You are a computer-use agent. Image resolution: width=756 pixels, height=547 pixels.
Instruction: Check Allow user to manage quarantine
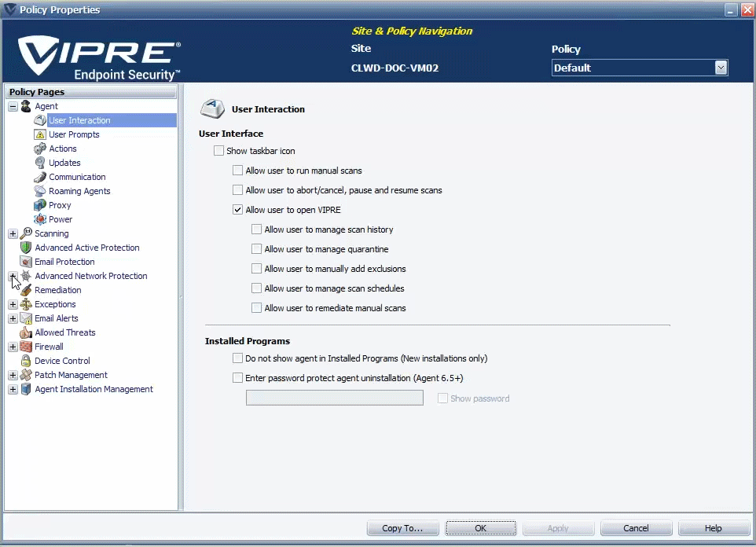tap(256, 249)
